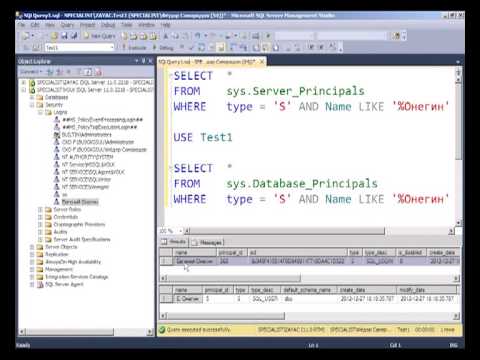Switch to the Messages tab
The height and width of the screenshot is (360, 480).
(207, 242)
